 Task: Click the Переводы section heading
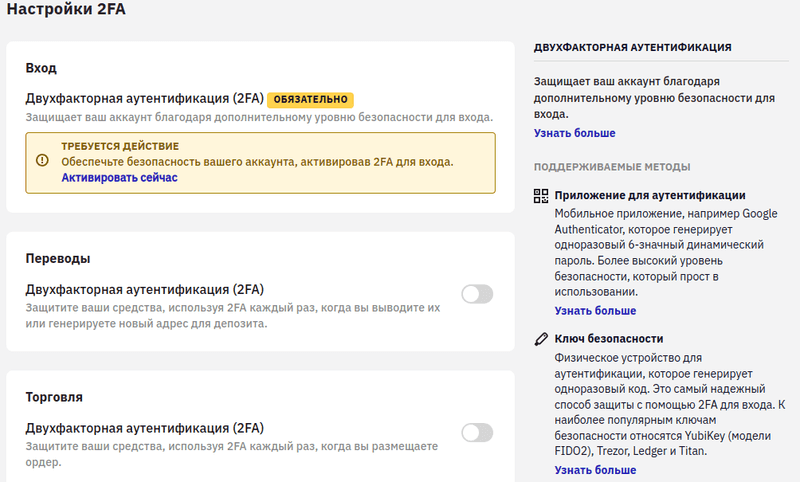58,259
